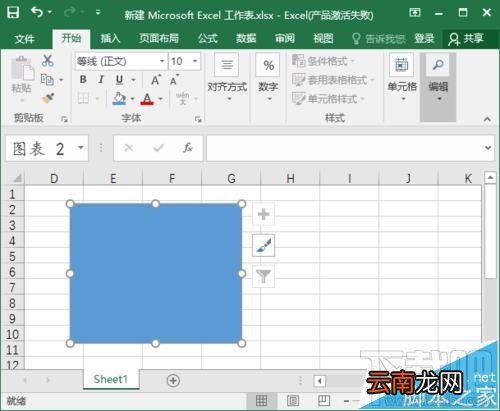The width and height of the screenshot is (500, 411).
Task: Open the font name combo box
Action: pos(121,61)
